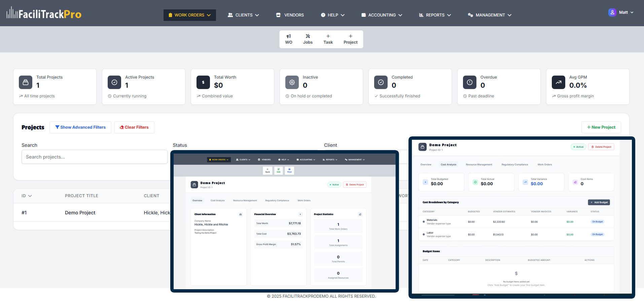Show Advanced Filters for projects
This screenshot has height=303, width=644.
pyautogui.click(x=80, y=127)
